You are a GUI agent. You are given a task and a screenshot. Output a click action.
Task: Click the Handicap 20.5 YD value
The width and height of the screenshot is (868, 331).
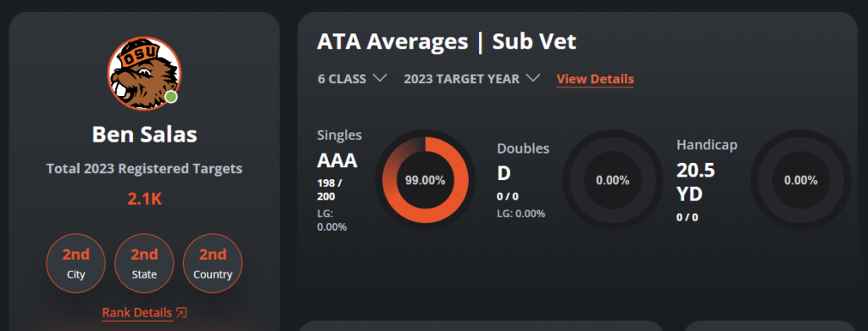(x=696, y=182)
